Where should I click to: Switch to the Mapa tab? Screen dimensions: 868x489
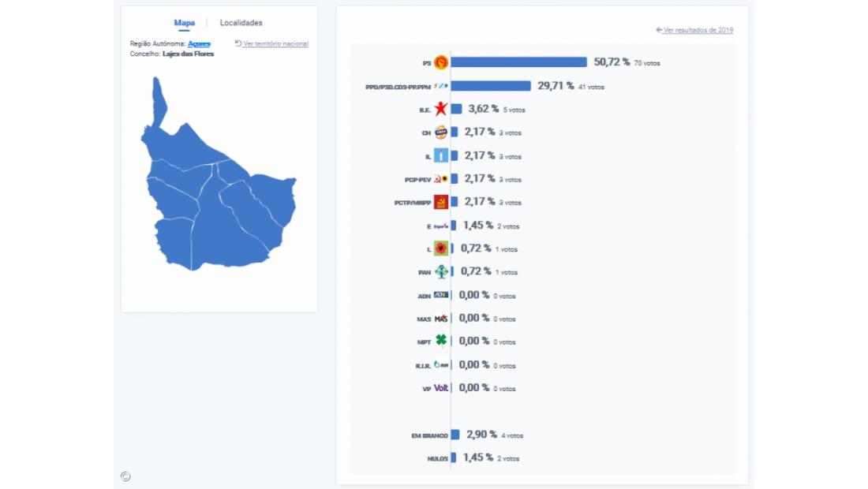pyautogui.click(x=185, y=23)
